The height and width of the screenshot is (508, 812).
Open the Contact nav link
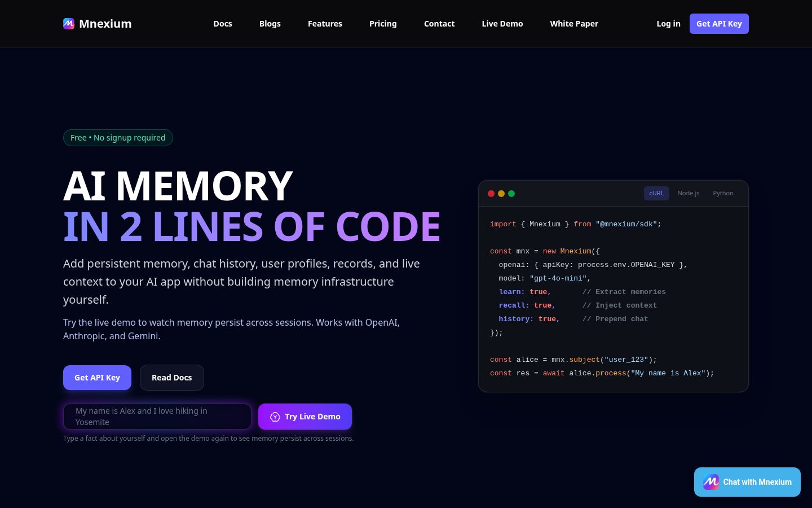pyautogui.click(x=439, y=24)
